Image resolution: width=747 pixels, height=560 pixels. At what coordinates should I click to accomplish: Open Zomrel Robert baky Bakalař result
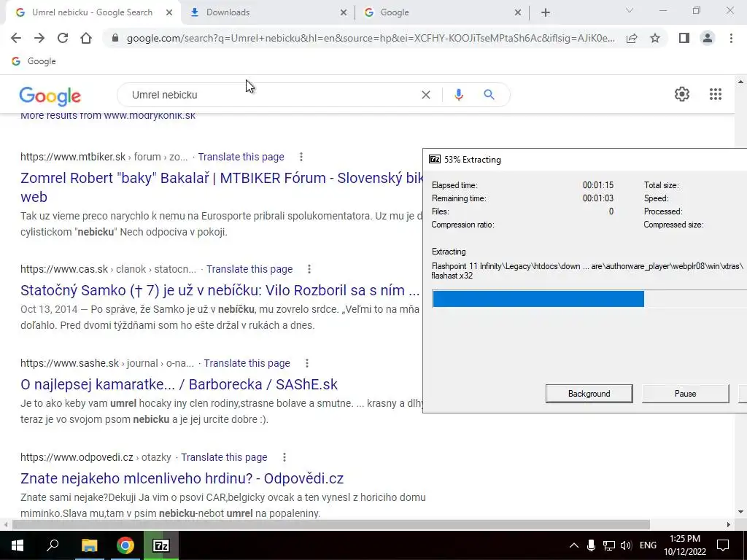[222, 187]
